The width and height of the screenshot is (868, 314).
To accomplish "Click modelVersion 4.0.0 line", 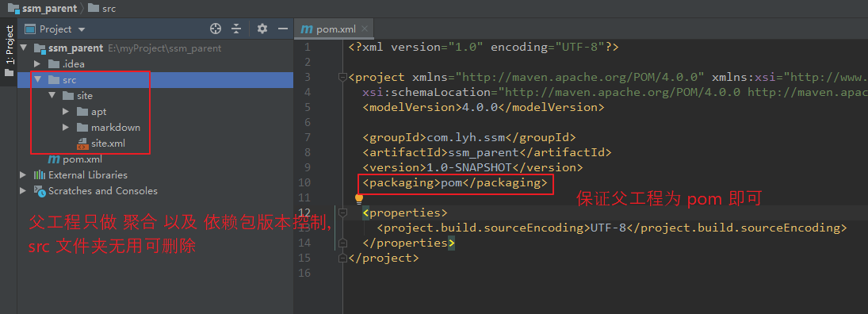I will tap(484, 107).
